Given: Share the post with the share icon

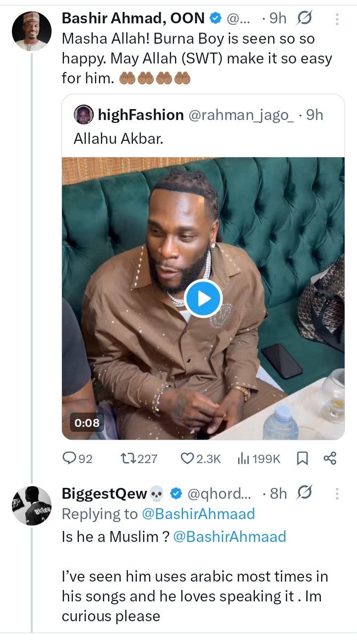Looking at the screenshot, I should coord(330,459).
